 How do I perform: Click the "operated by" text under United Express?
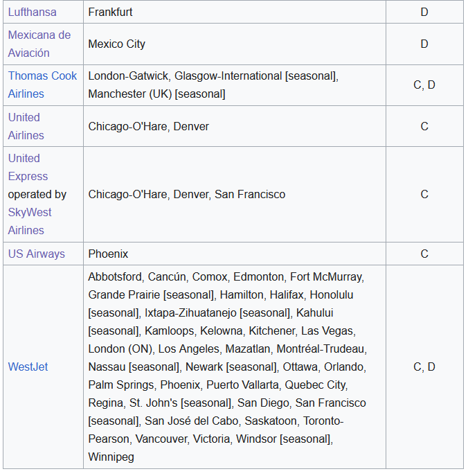click(x=37, y=195)
